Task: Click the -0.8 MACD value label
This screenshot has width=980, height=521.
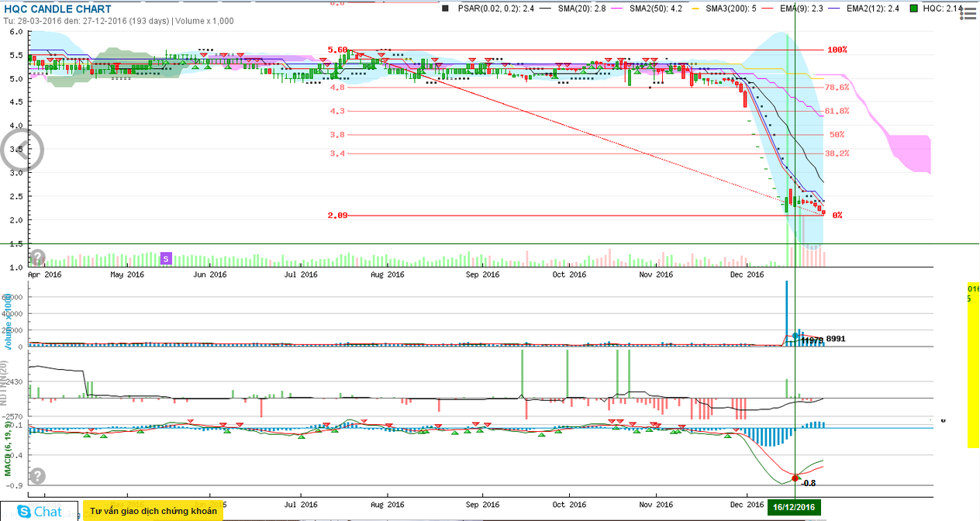Action: pyautogui.click(x=807, y=483)
